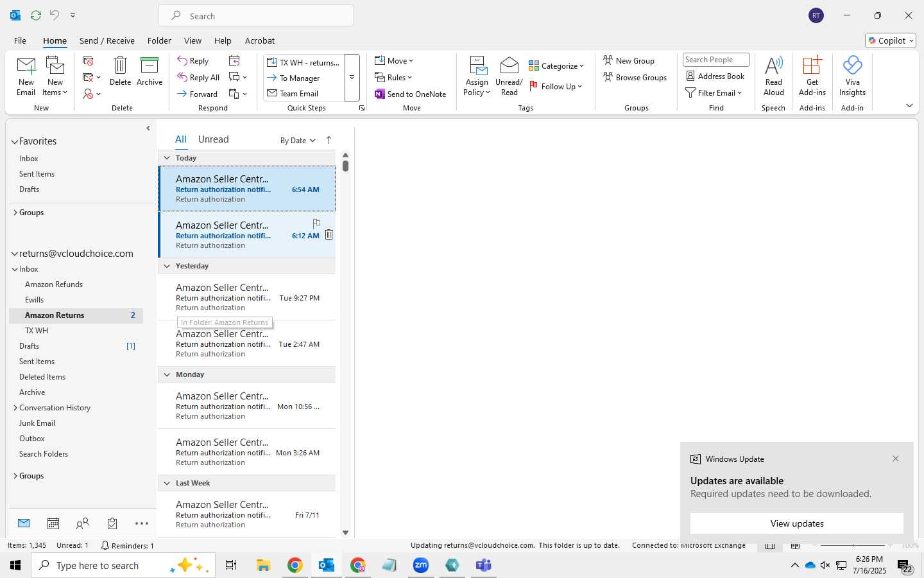
Task: Click the Send/Receive All Folders icon
Action: tap(36, 15)
